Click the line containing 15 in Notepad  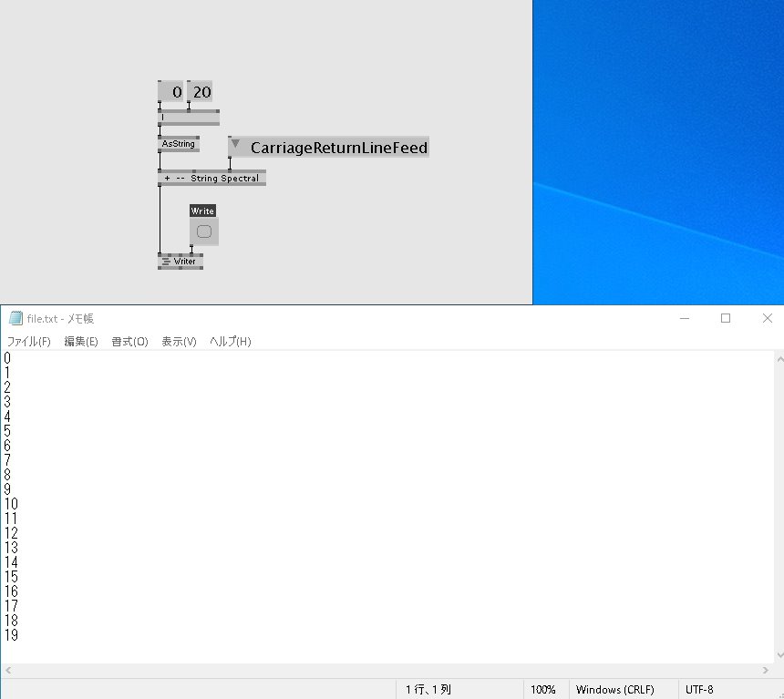pos(11,577)
